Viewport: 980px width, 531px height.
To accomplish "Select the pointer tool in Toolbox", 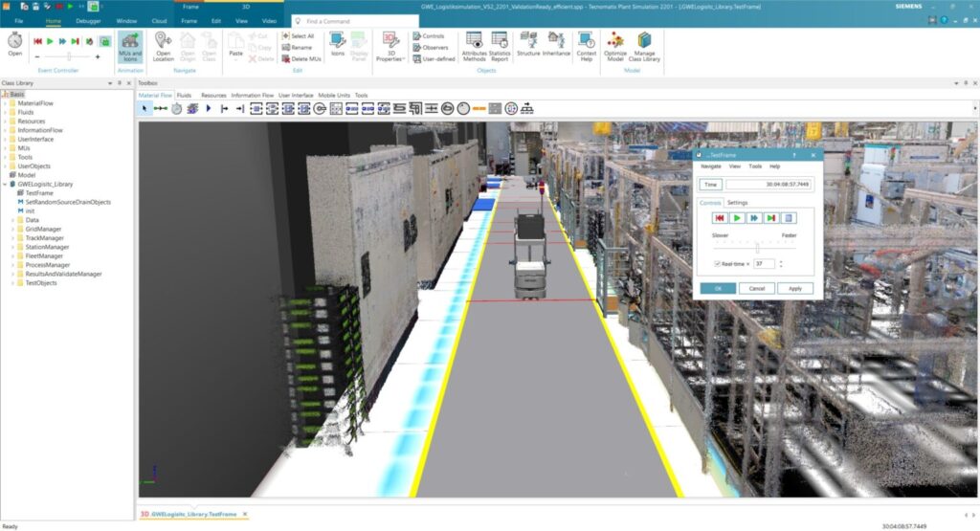I will coord(145,109).
